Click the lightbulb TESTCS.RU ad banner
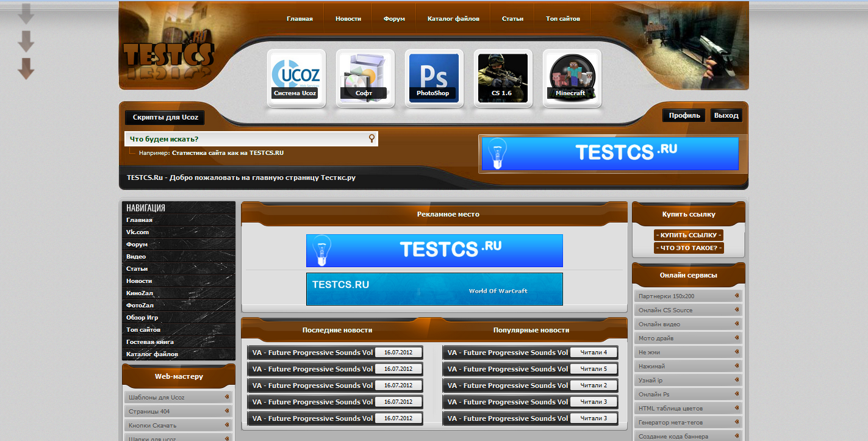Viewport: 868px width, 441px height. [434, 251]
